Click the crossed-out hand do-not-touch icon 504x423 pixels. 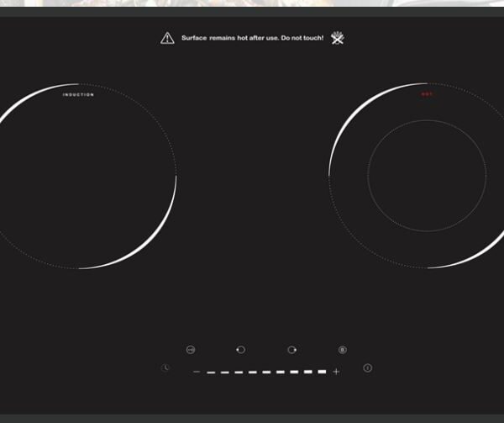338,38
